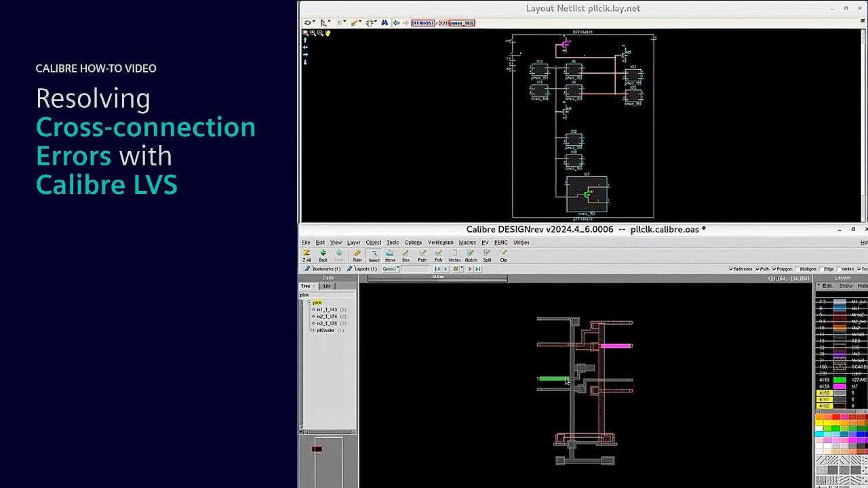Viewport: 868px width, 488px height.
Task: Select the Ruler tool
Action: click(x=357, y=256)
